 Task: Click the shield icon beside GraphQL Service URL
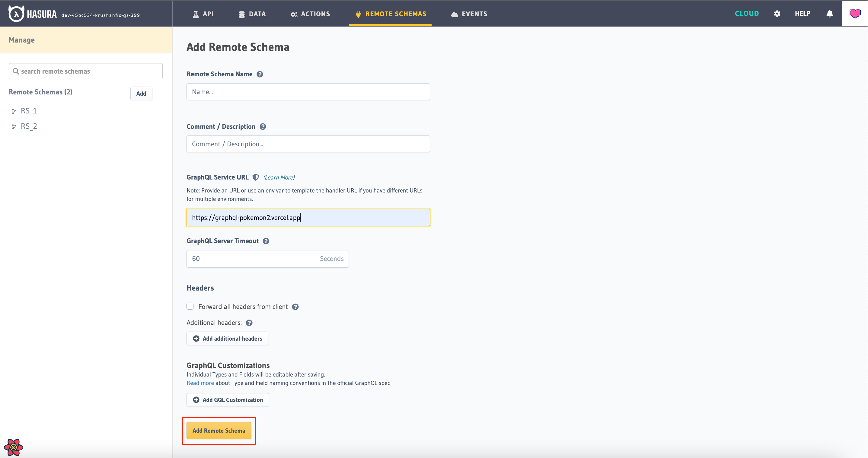(256, 177)
